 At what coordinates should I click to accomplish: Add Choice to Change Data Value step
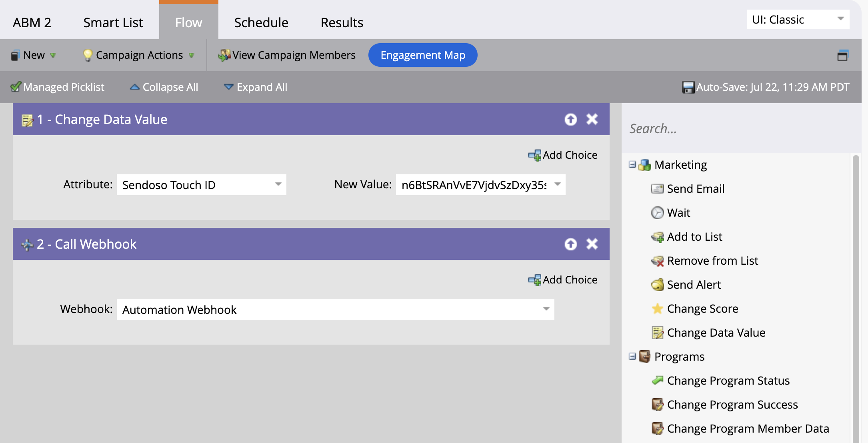563,155
